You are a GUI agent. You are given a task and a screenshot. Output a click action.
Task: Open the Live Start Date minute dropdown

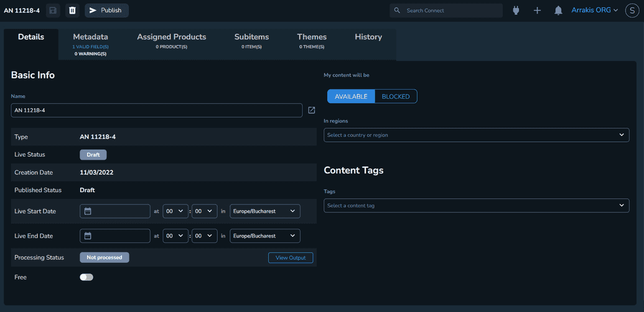tap(205, 211)
